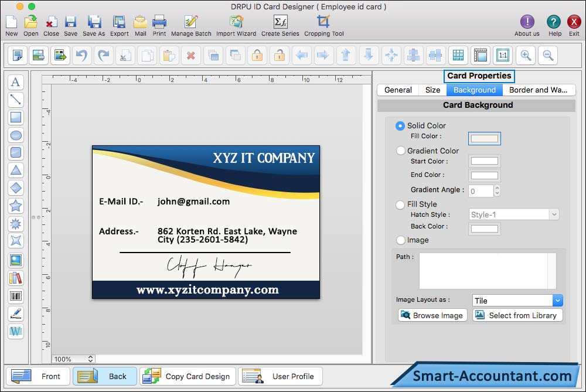586x392 pixels.
Task: Select the Solid Color radio button
Action: click(400, 126)
